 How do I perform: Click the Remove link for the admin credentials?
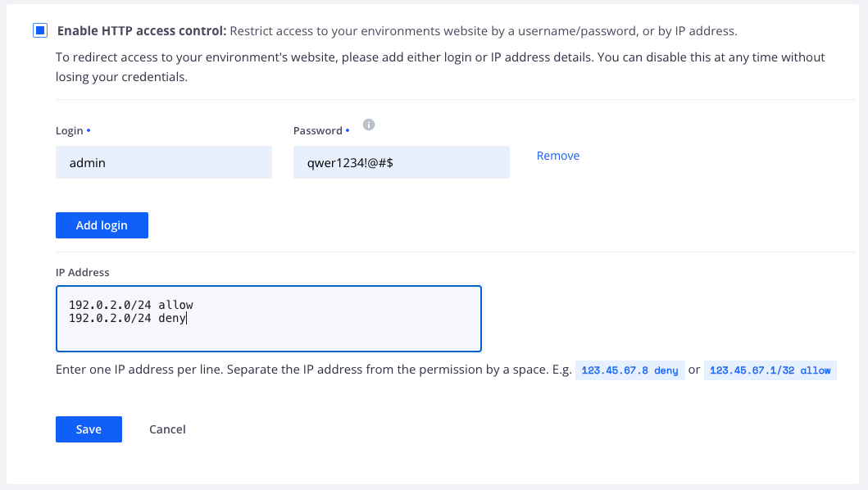[x=557, y=155]
